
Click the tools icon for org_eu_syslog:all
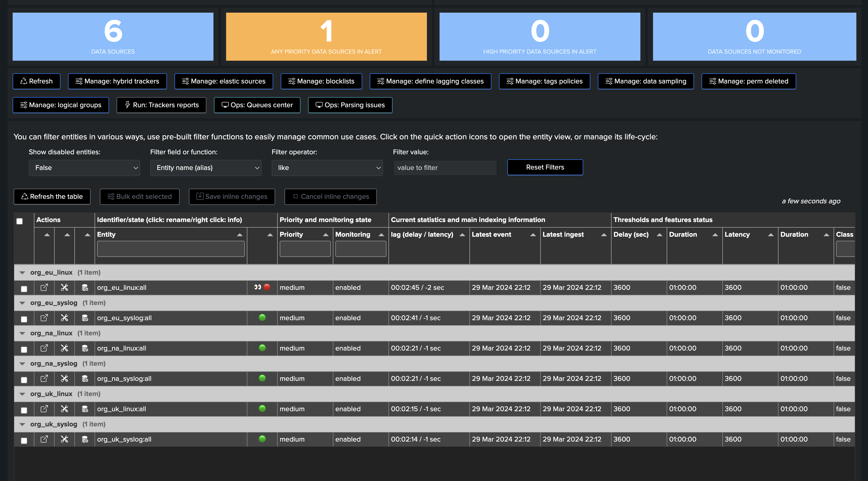[x=64, y=318]
